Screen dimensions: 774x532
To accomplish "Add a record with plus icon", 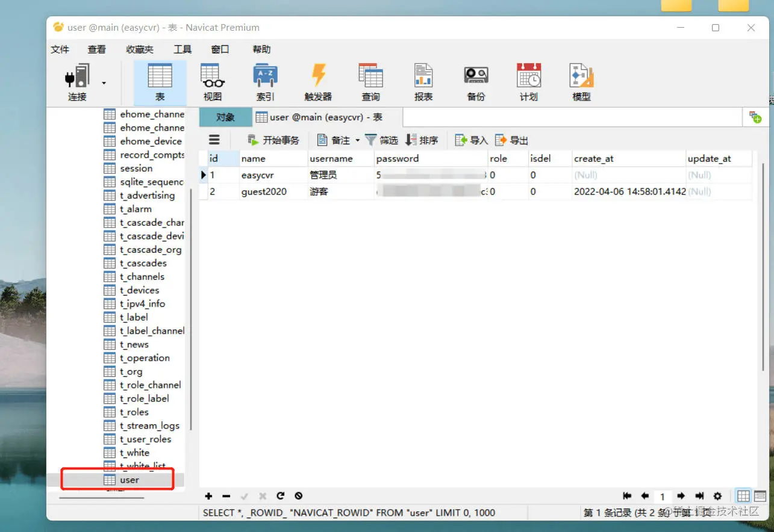I will (x=208, y=496).
